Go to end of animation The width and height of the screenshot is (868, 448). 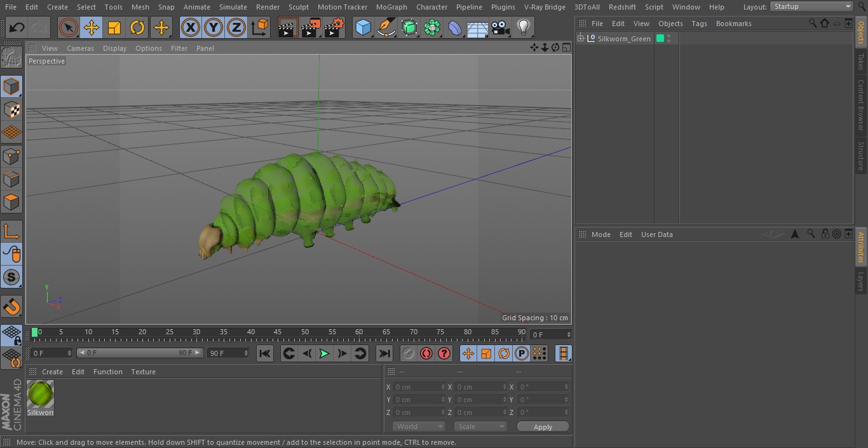pyautogui.click(x=384, y=353)
